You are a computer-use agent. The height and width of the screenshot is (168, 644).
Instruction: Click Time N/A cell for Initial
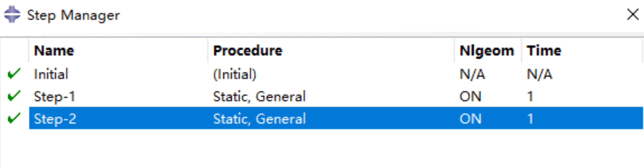[540, 74]
